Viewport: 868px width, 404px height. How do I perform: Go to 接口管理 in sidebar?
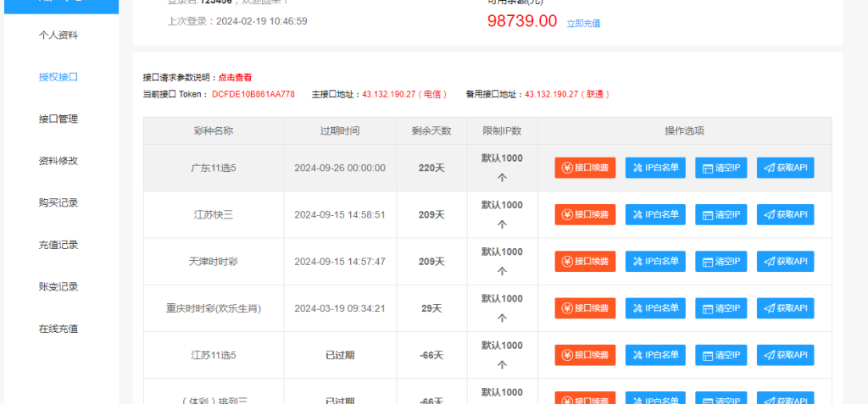[x=58, y=119]
